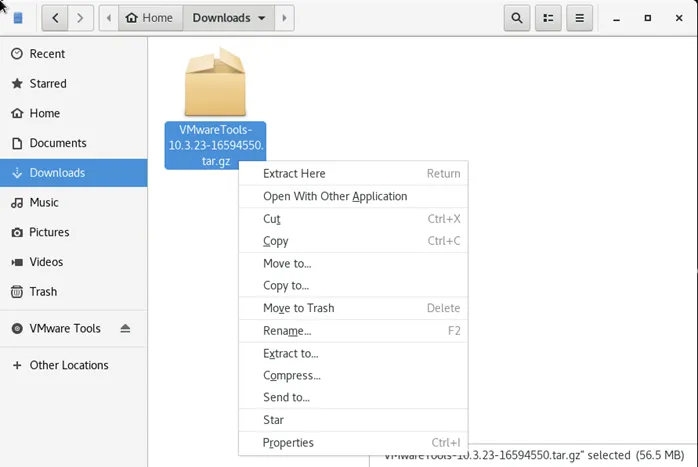The image size is (698, 467).
Task: Select Cut in the context menu
Action: (353, 219)
